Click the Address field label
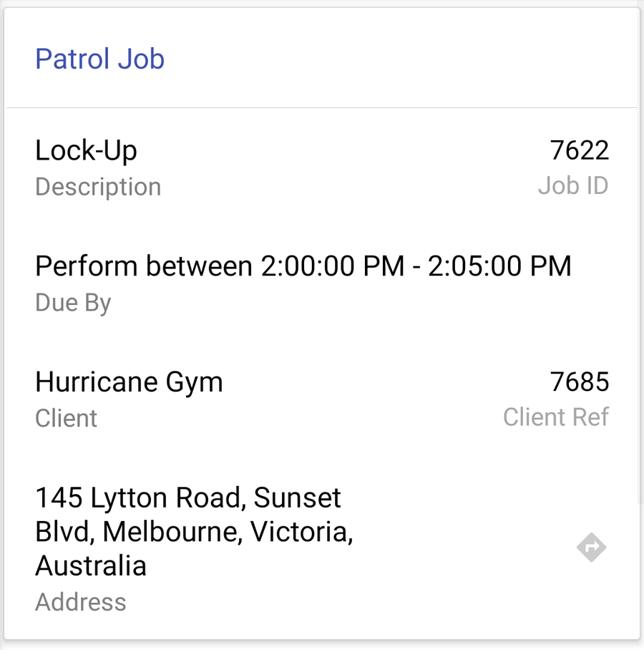The image size is (644, 650). tap(81, 602)
